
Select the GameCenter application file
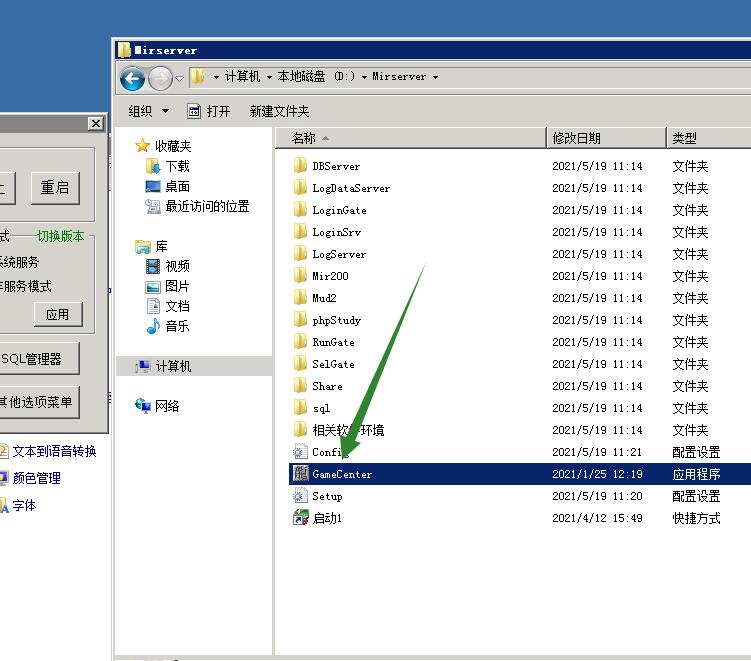click(341, 474)
